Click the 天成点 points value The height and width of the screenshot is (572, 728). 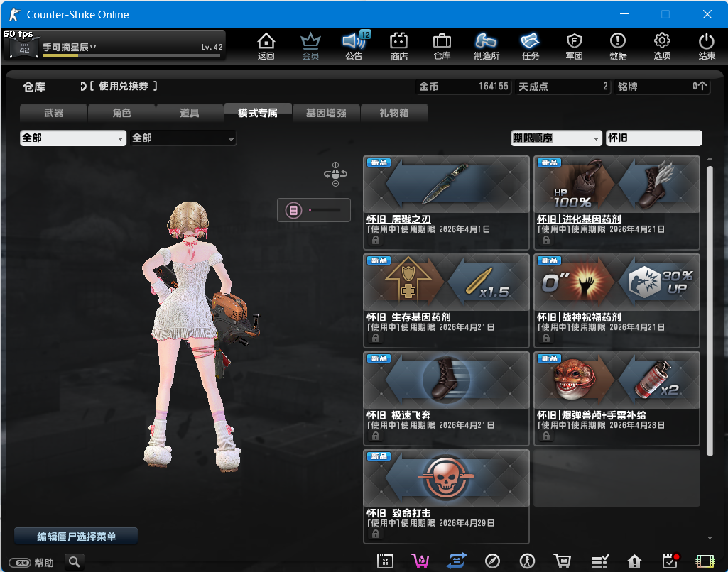point(563,87)
